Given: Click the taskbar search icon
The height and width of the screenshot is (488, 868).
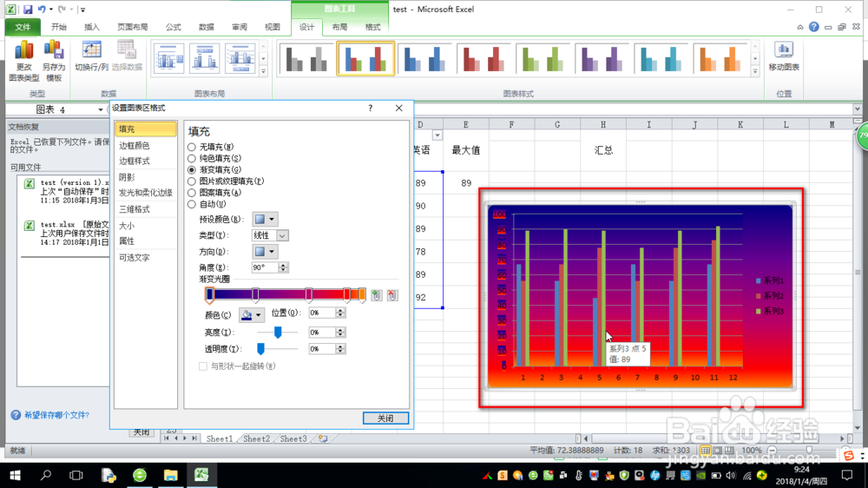Looking at the screenshot, I should click(46, 475).
